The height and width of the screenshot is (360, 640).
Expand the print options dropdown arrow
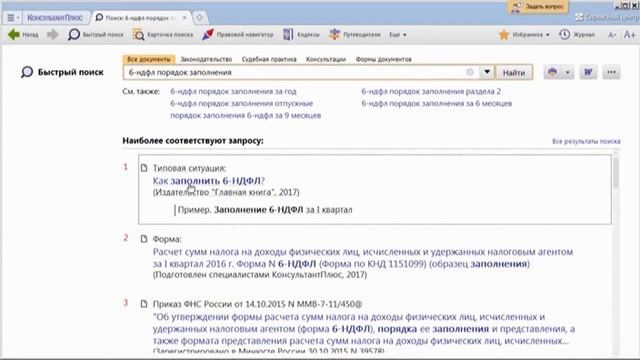pos(568,72)
